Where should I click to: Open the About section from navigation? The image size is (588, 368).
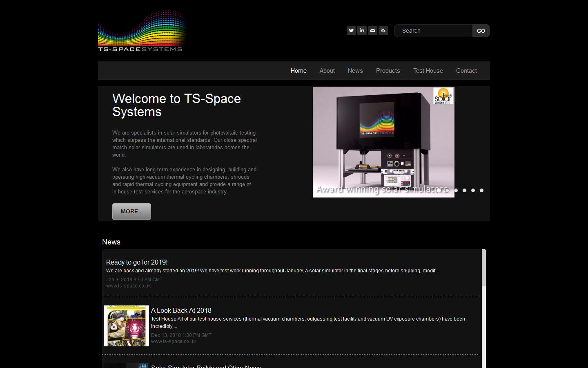(327, 70)
